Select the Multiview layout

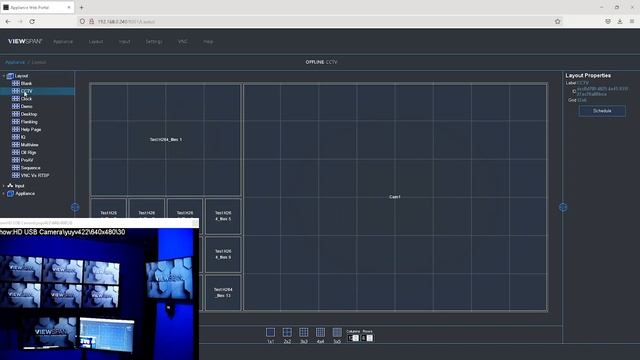tap(29, 145)
